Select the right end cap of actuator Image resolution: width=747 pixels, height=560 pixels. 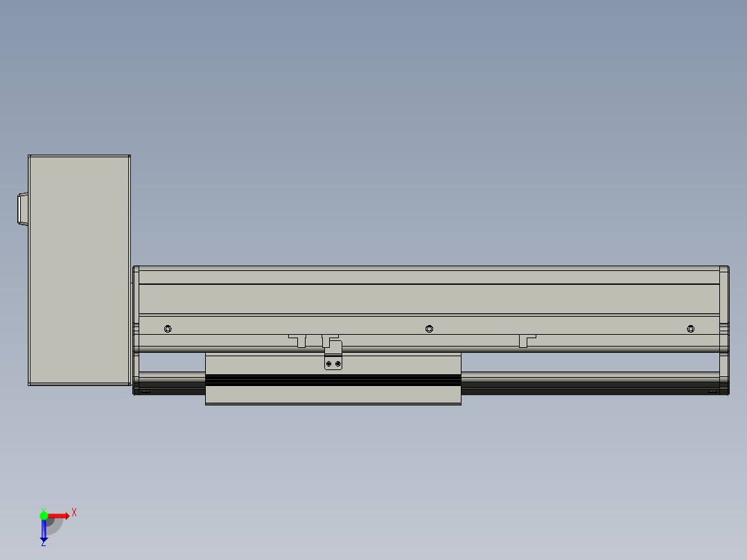pyautogui.click(x=724, y=331)
